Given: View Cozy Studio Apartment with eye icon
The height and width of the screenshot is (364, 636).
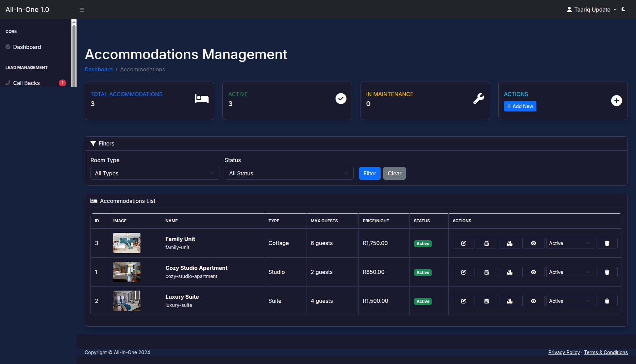Looking at the screenshot, I should (533, 272).
